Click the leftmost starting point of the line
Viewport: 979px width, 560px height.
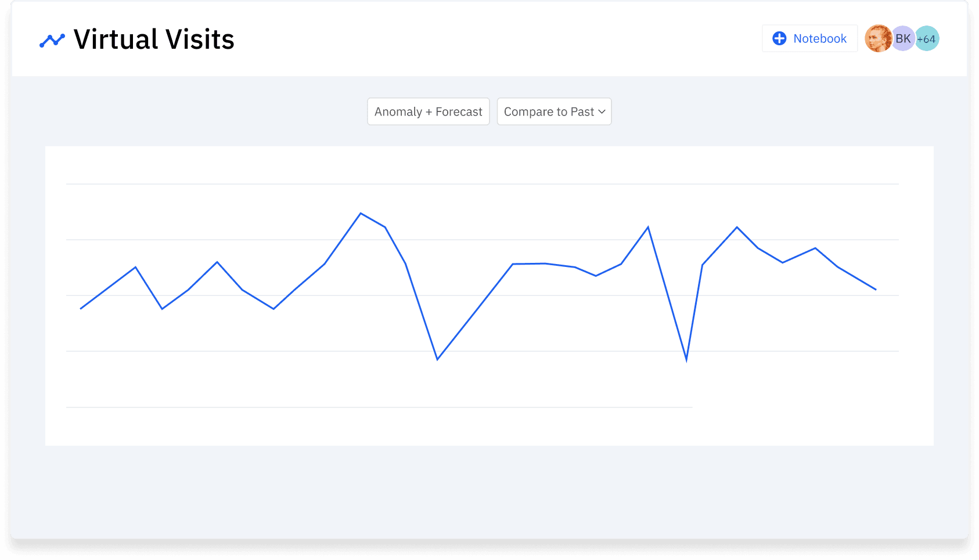[81, 308]
